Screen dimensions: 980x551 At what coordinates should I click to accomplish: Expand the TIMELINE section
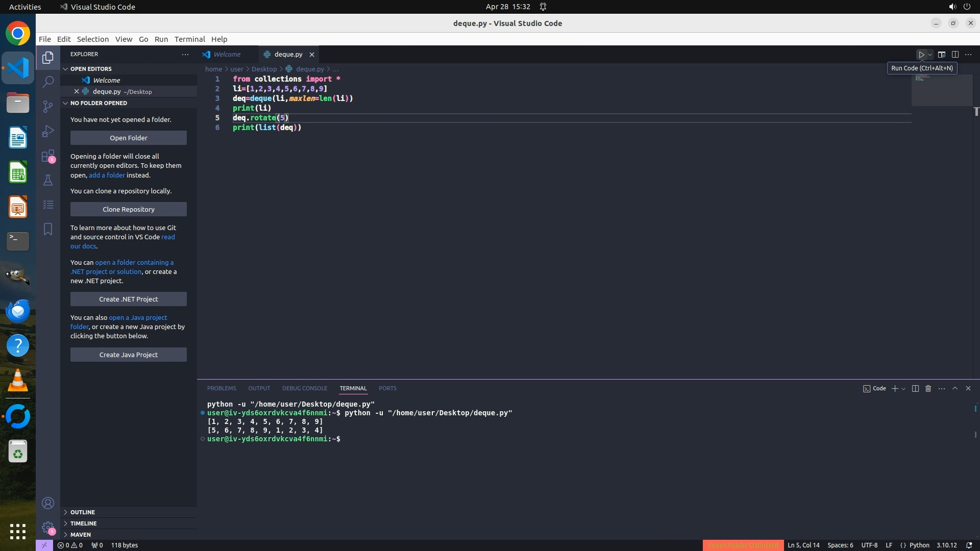(83, 523)
